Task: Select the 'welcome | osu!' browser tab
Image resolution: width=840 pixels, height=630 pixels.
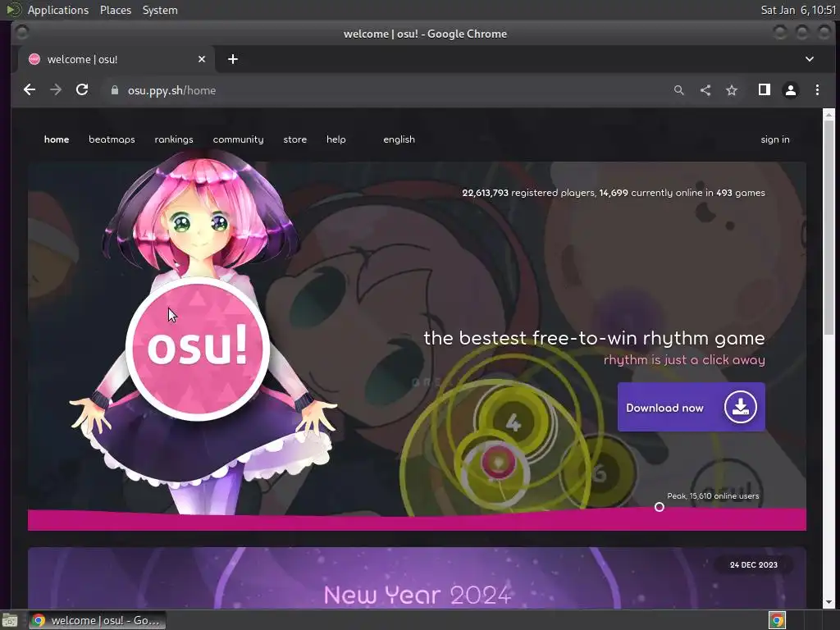Action: pyautogui.click(x=116, y=59)
